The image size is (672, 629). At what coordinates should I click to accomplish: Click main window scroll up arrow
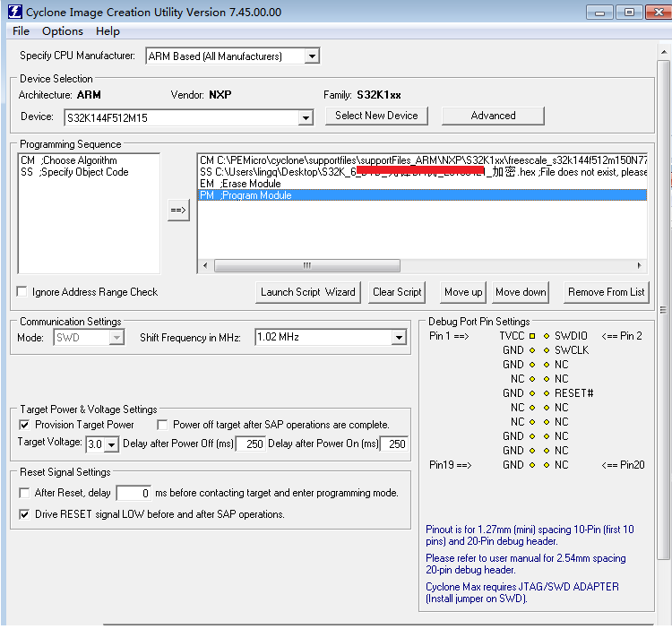click(663, 52)
